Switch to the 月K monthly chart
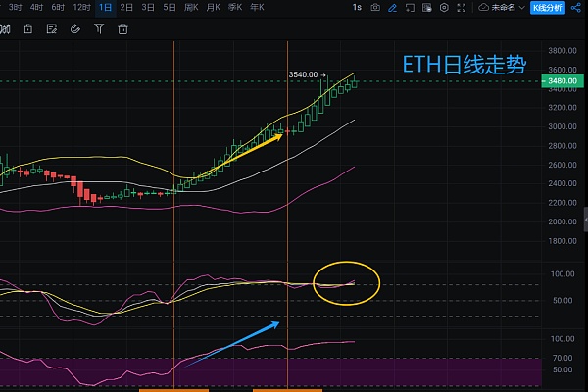This screenshot has height=392, width=588. 213,8
